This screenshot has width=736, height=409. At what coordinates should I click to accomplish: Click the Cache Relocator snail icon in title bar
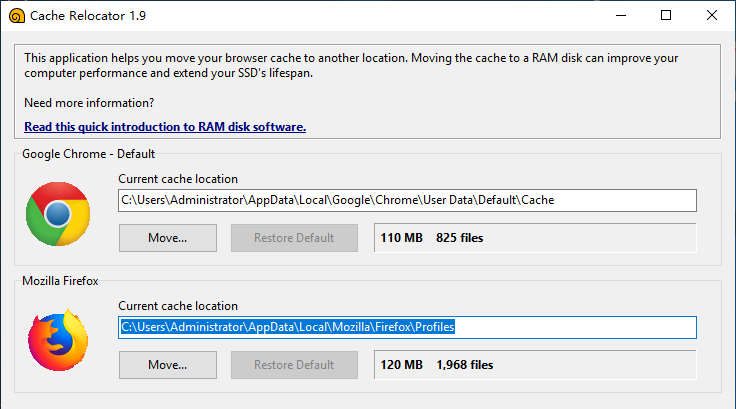coord(15,16)
